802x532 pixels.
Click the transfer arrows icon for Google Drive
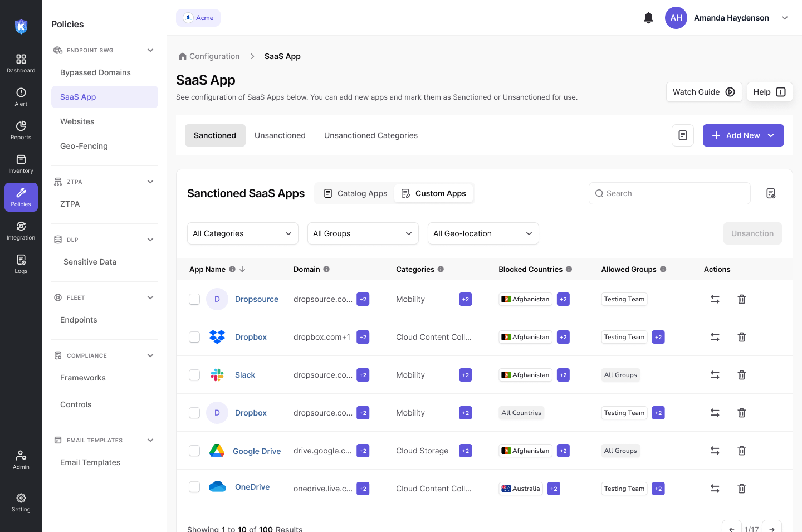click(x=715, y=451)
